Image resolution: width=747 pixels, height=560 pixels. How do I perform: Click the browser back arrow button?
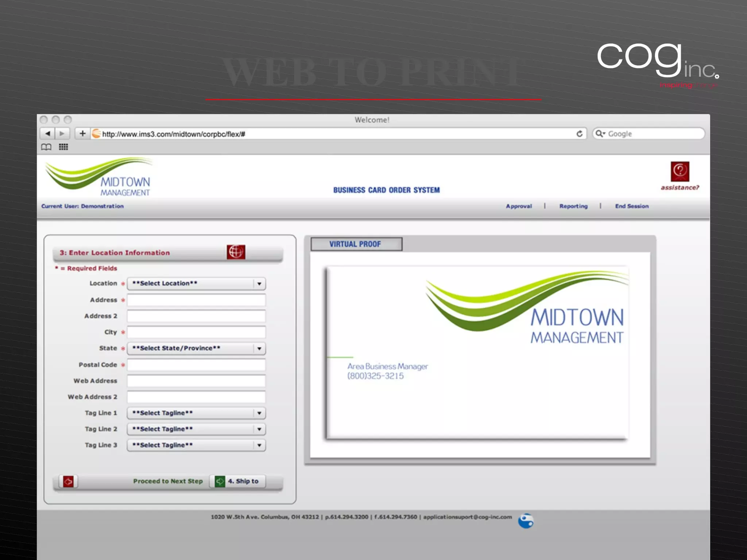coord(47,133)
